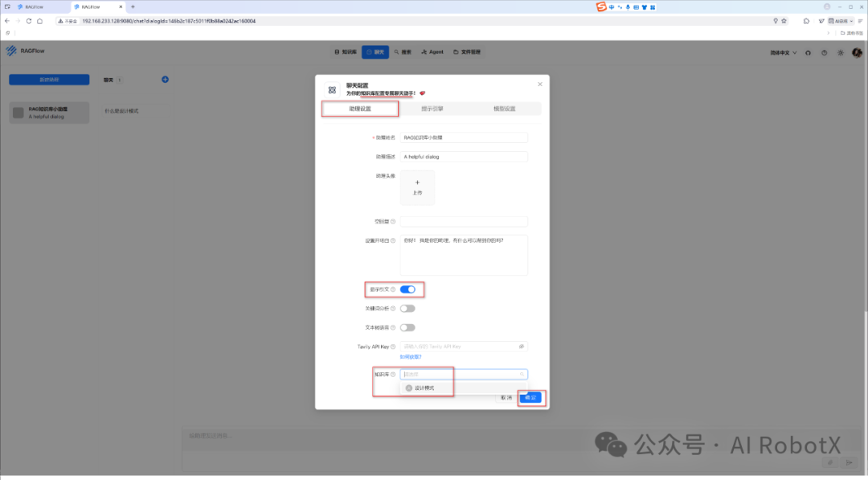Open the browser extensions puzzle icon
Viewport: 868px width, 480px height.
[x=806, y=21]
